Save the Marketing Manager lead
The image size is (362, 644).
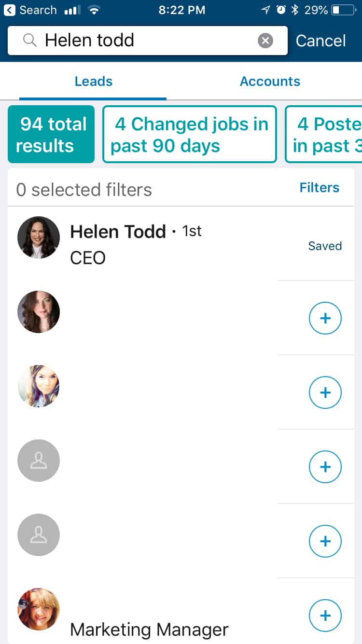pos(325,616)
